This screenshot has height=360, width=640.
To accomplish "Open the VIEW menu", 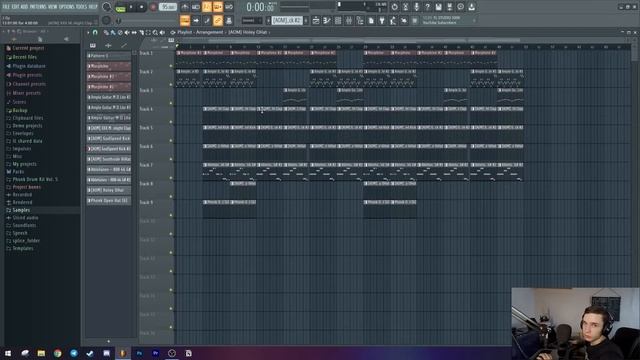I will click(53, 7).
